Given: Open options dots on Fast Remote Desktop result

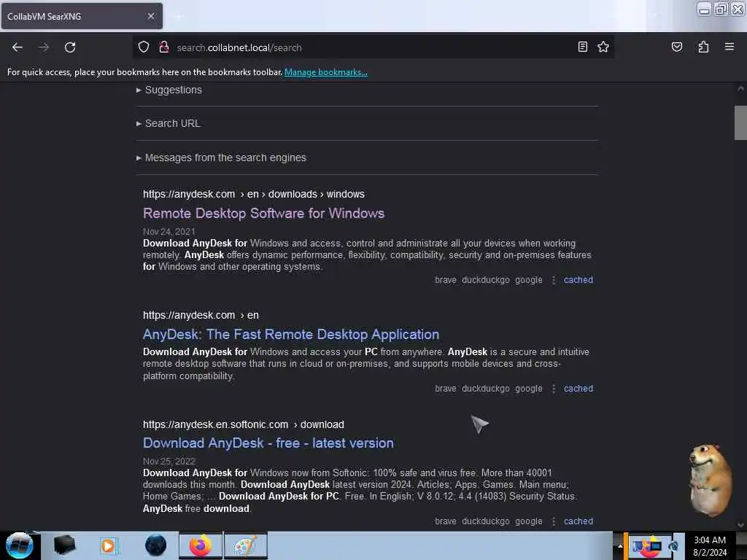Looking at the screenshot, I should click(553, 389).
